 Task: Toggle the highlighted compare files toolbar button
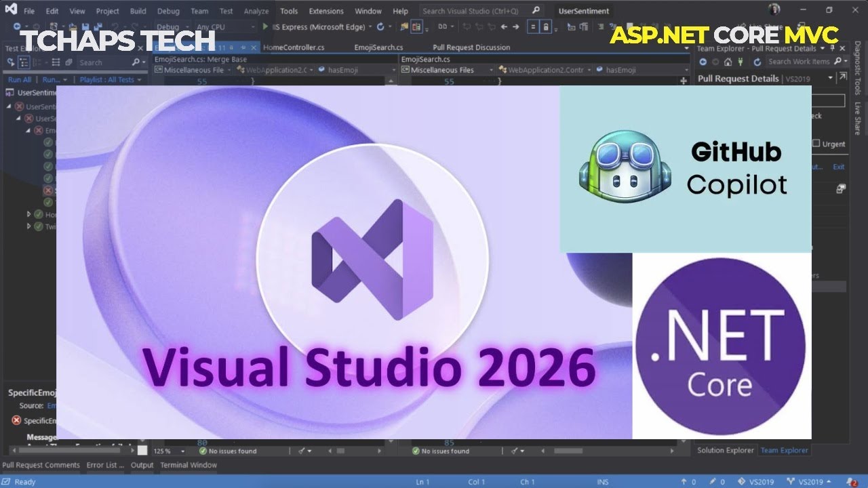point(416,27)
